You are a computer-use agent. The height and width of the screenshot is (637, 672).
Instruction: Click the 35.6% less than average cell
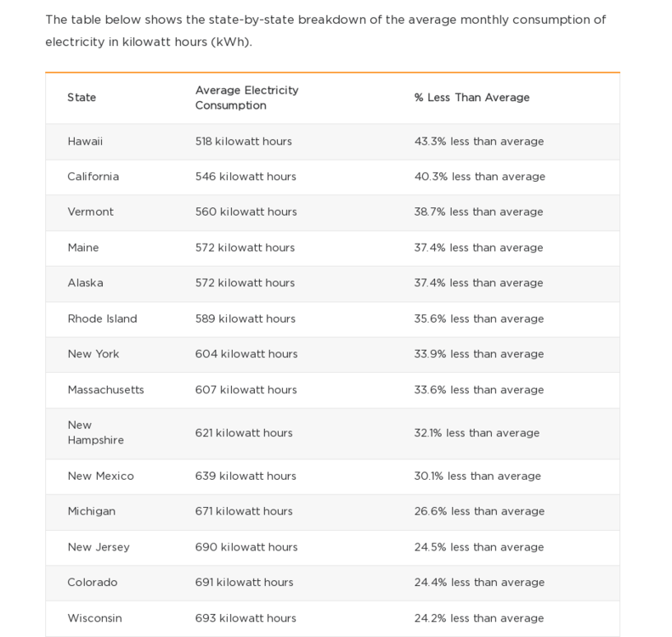pyautogui.click(x=478, y=318)
